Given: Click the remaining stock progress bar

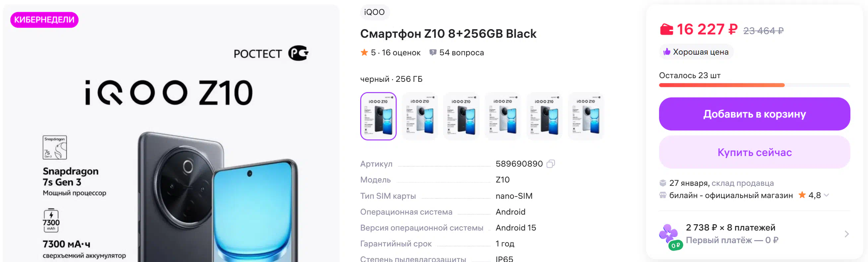Looking at the screenshot, I should pyautogui.click(x=754, y=85).
